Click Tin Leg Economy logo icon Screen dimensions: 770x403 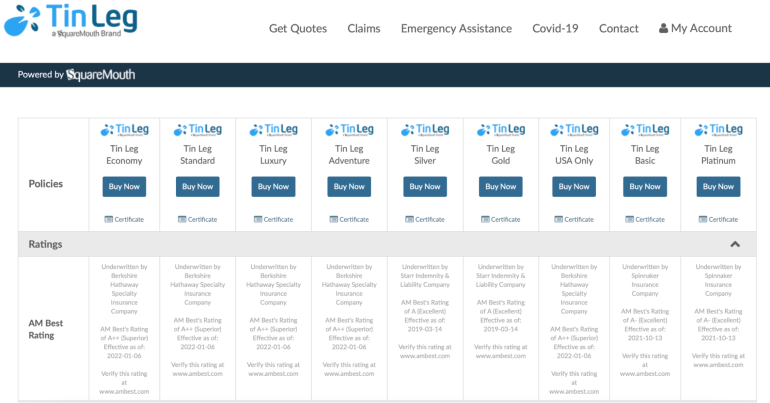[x=125, y=130]
